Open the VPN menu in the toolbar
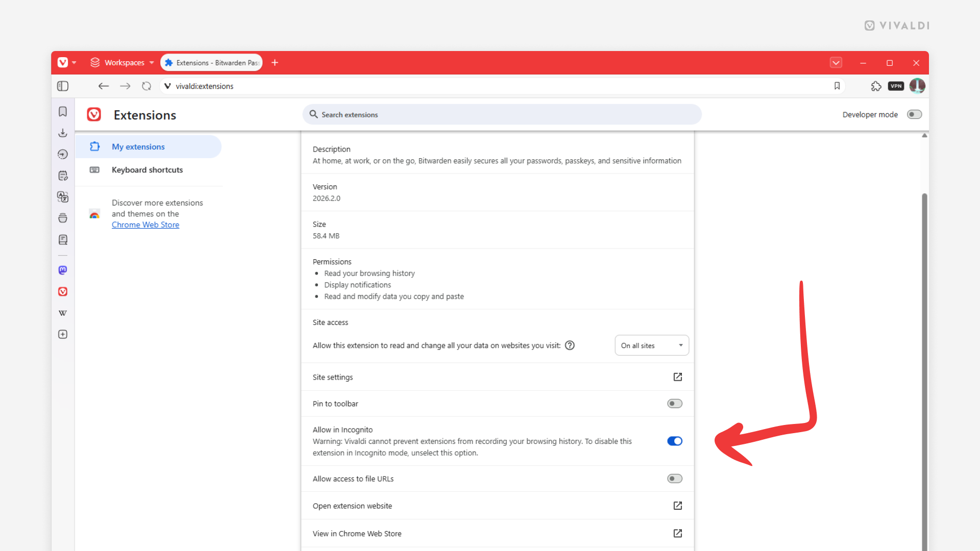Screen dimensions: 980x551 coord(896,86)
